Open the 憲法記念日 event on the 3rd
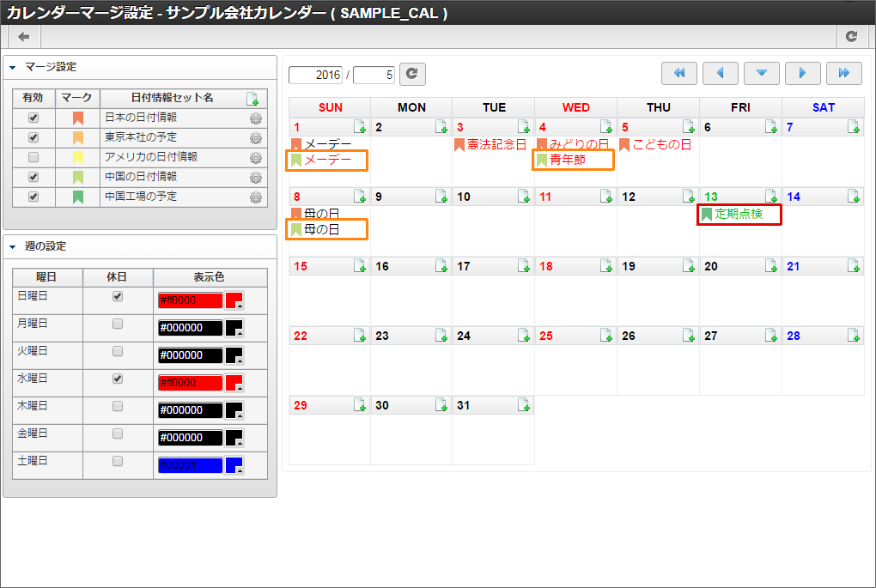This screenshot has height=588, width=876. 496,144
